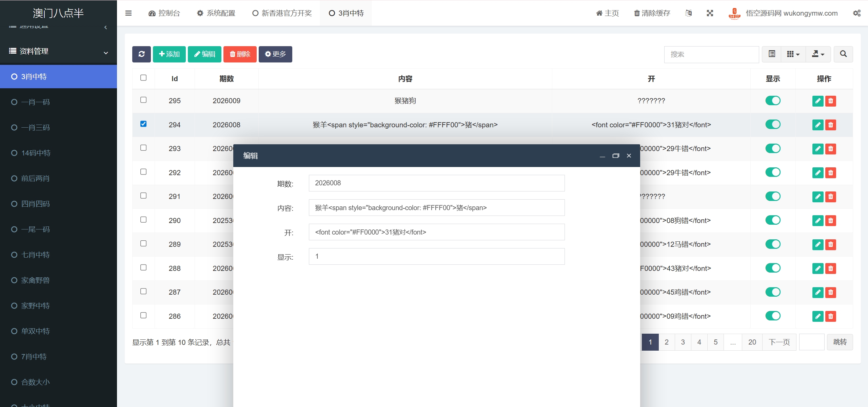Screen dimensions: 868x407
Task: Click the language translate icon in header
Action: pos(688,13)
